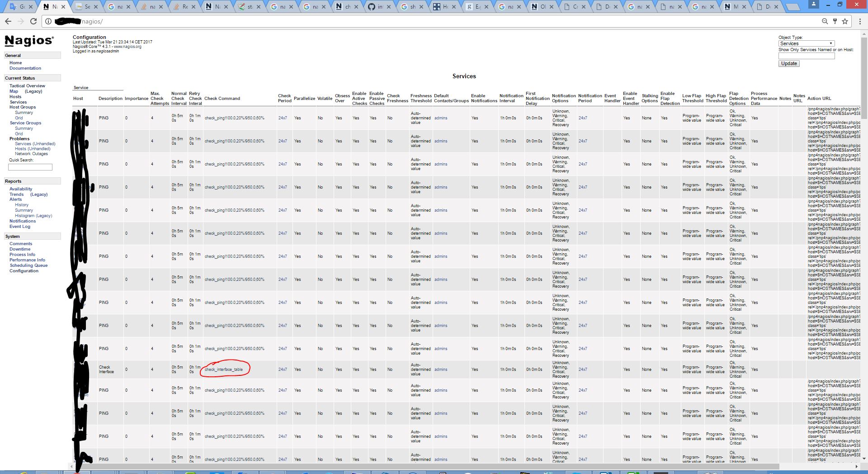Close the active Nagios tab
868x474 pixels.
pos(63,7)
